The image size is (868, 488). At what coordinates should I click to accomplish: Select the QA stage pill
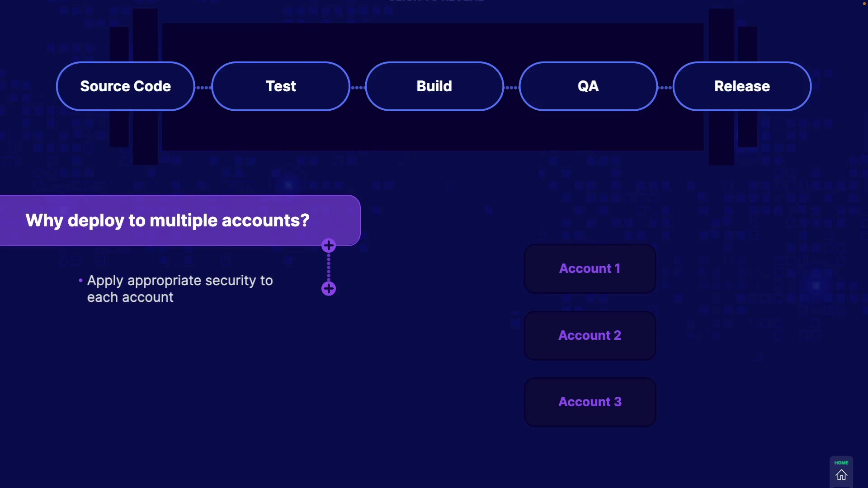(588, 86)
